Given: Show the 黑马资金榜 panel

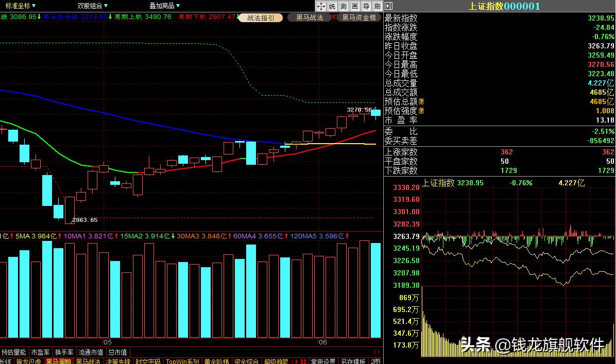Looking at the screenshot, I should pos(359,17).
